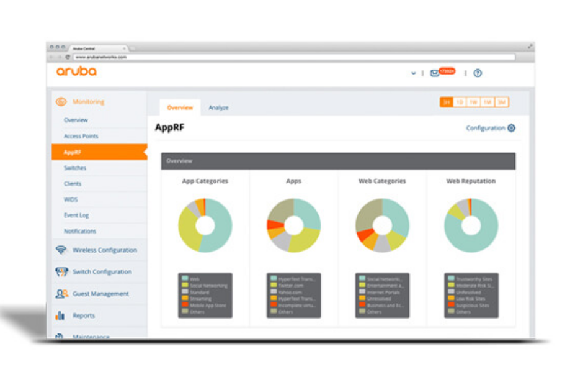
Task: Select the 1M time range
Action: pos(488,102)
